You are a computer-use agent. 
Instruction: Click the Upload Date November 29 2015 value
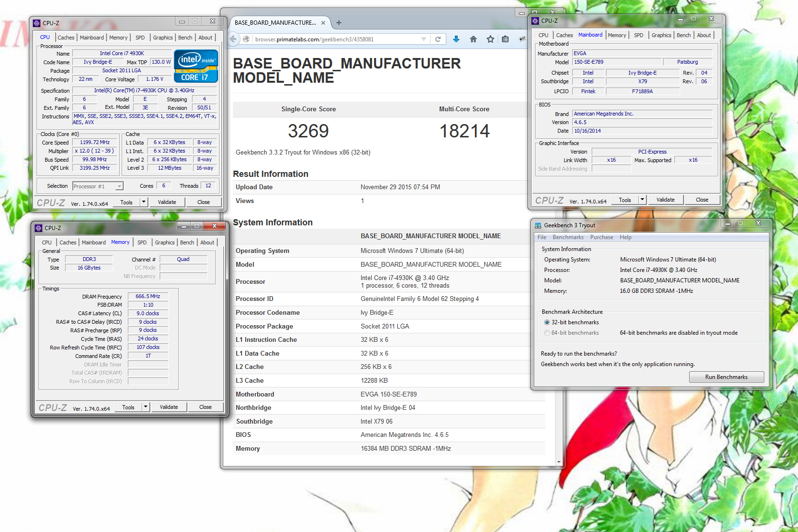click(400, 187)
